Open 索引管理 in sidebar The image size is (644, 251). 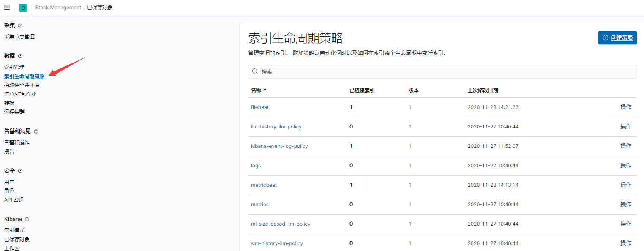(x=14, y=67)
